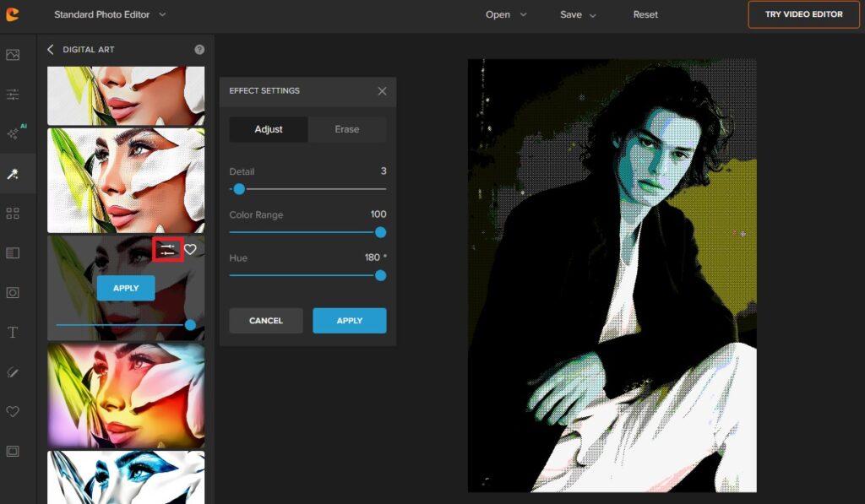Open the Draw brush sidebar icon
The height and width of the screenshot is (504, 865).
pyautogui.click(x=13, y=372)
